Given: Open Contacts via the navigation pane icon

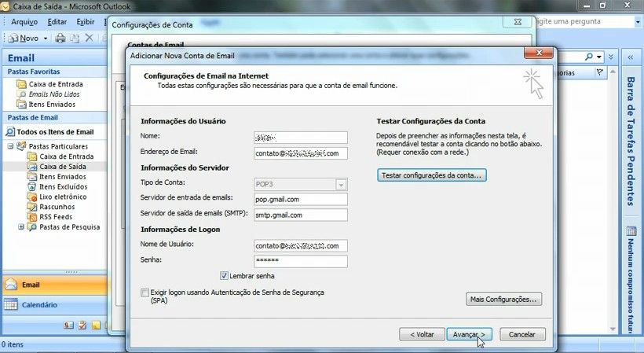Looking at the screenshot, I should [x=68, y=325].
